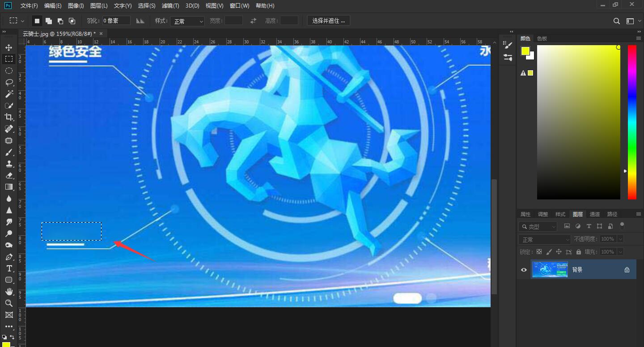This screenshot has height=347, width=644.
Task: Select the Clone Stamp tool
Action: pos(9,164)
